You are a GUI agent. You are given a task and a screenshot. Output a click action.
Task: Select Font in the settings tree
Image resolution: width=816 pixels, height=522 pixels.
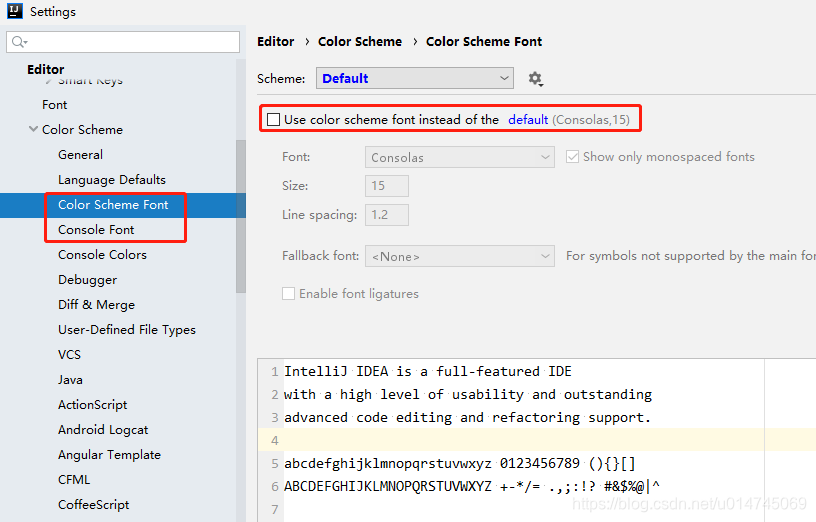(55, 105)
